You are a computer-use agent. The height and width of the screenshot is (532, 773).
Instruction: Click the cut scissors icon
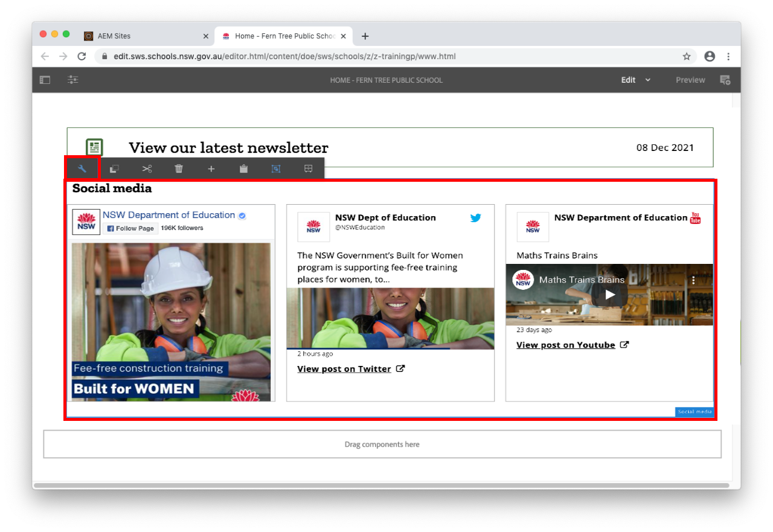[x=147, y=168]
